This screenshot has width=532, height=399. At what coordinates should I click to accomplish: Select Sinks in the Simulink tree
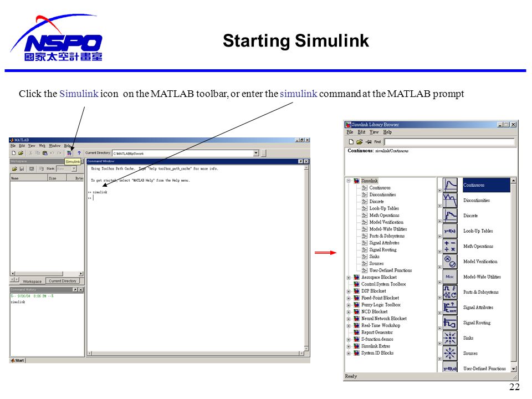(x=374, y=257)
